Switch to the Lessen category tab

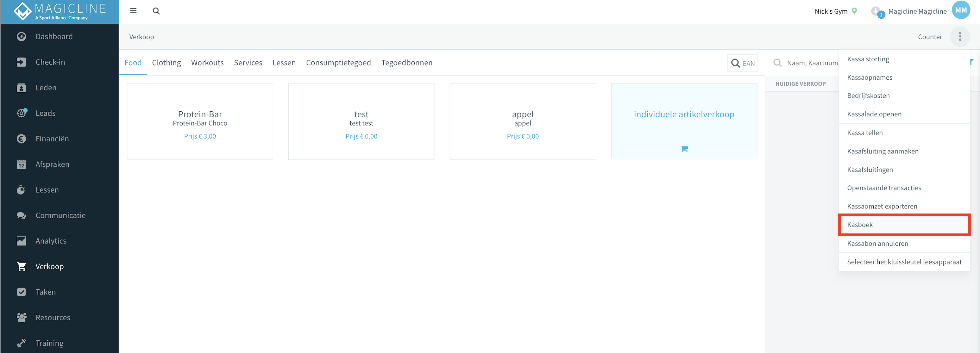point(284,62)
